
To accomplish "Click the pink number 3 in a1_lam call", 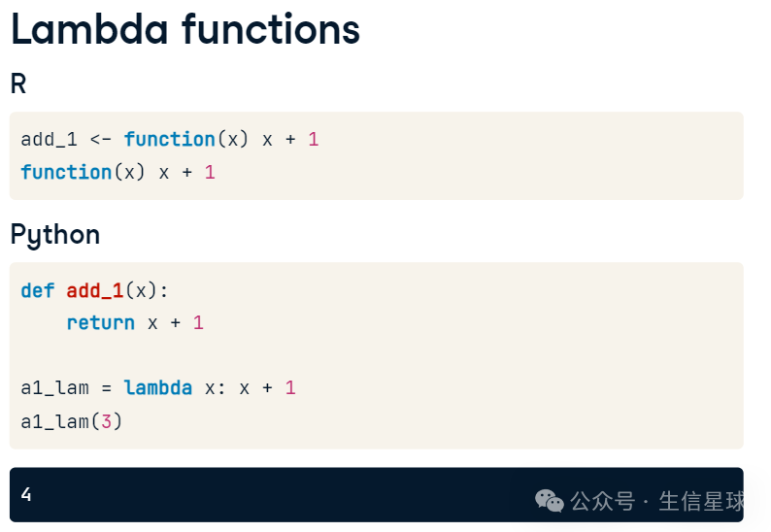I will point(106,421).
